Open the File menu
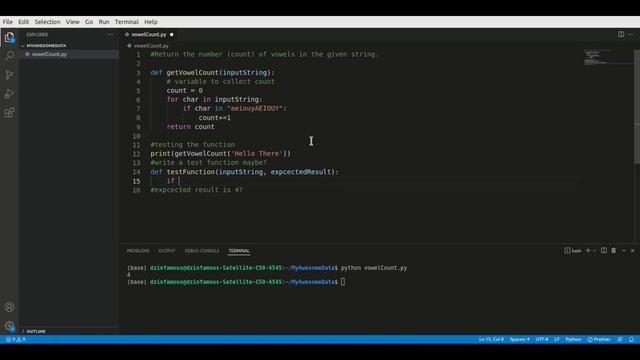 tap(7, 22)
